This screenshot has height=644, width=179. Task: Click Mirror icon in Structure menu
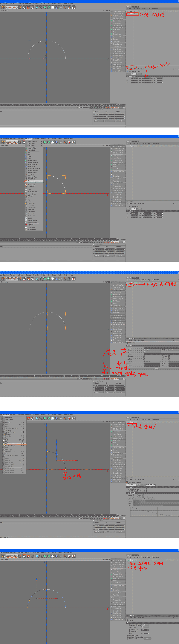(4, 444)
